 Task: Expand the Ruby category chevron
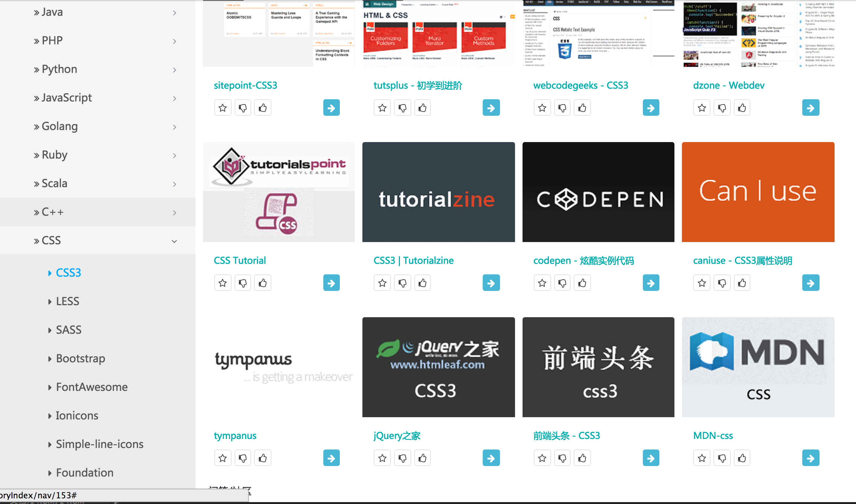tap(174, 156)
